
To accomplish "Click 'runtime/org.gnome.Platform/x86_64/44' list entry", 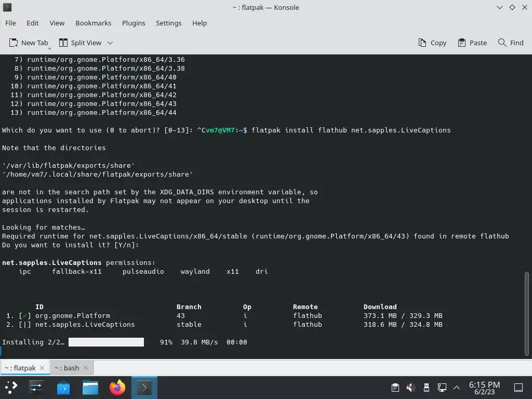I will pos(102,112).
